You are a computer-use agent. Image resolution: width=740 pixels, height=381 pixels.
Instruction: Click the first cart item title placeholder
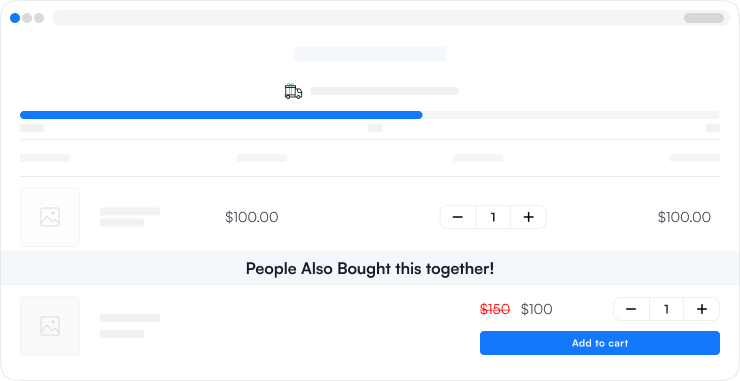click(x=130, y=211)
